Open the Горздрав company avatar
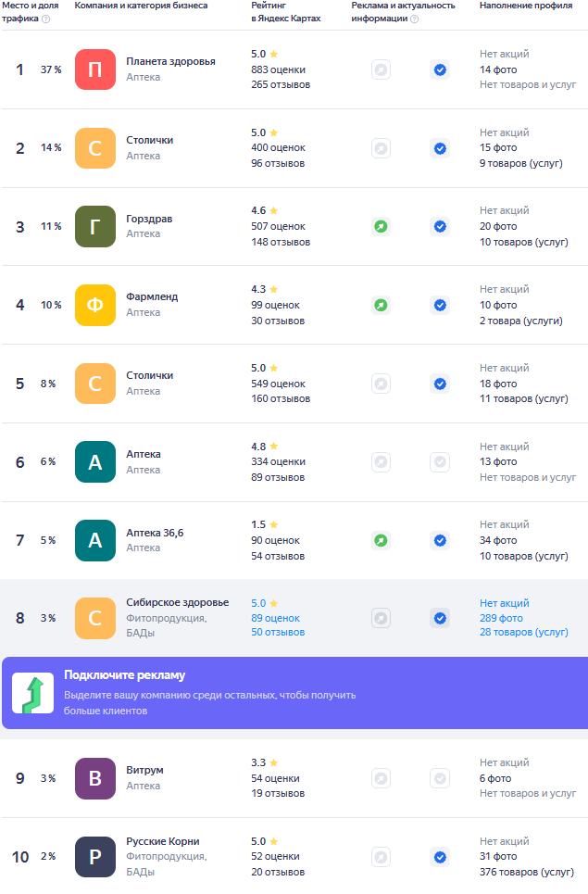Viewport: 588px width, 894px height. tap(95, 226)
